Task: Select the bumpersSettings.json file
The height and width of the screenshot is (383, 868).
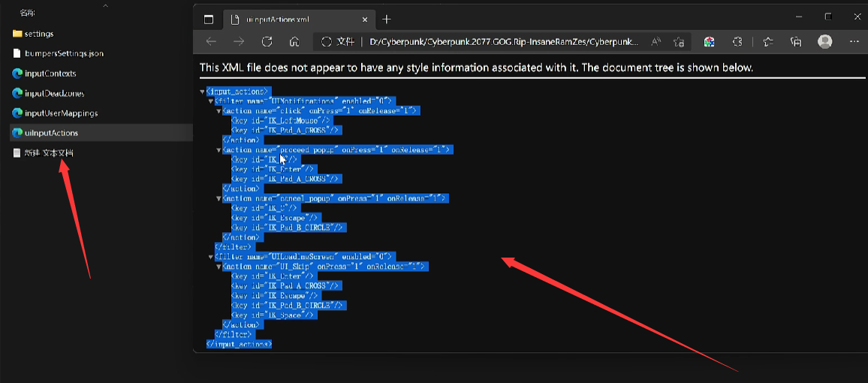Action: click(63, 53)
